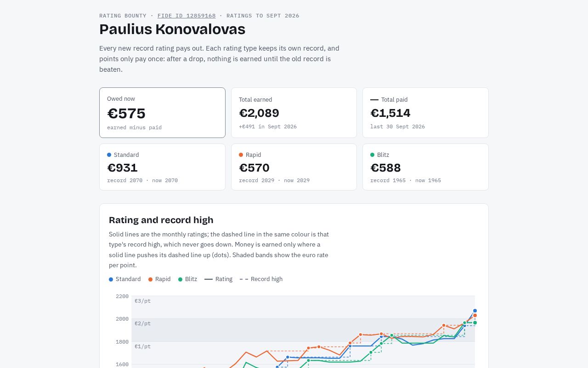
Task: Click the latest orange Rapid data point on the chart
Action: (475, 316)
